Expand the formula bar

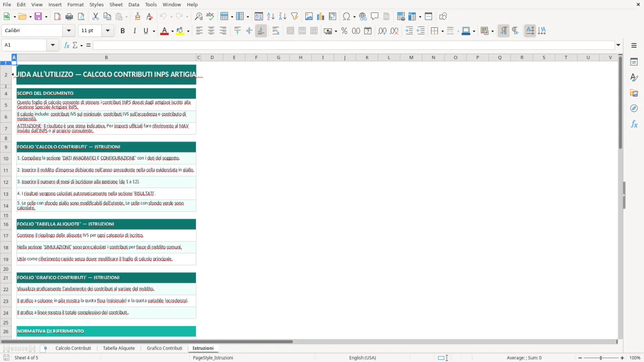[x=618, y=45]
